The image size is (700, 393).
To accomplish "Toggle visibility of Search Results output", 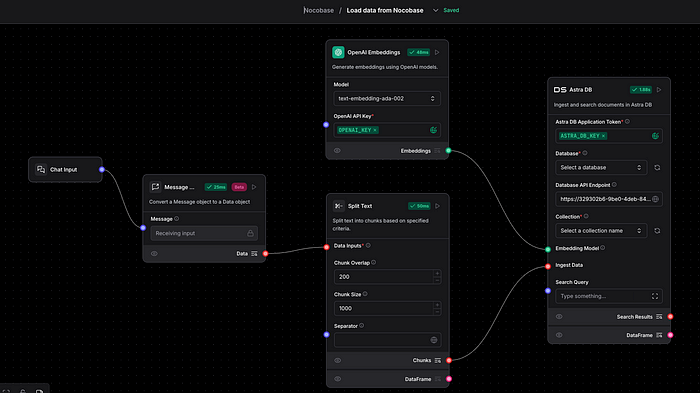I will pyautogui.click(x=559, y=317).
